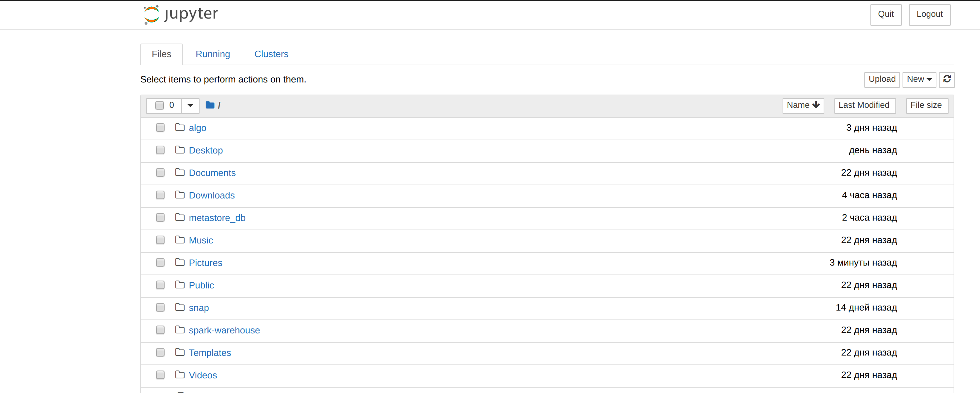Screen dimensions: 980x393
Task: Open the selection type dropdown arrow
Action: click(x=190, y=105)
